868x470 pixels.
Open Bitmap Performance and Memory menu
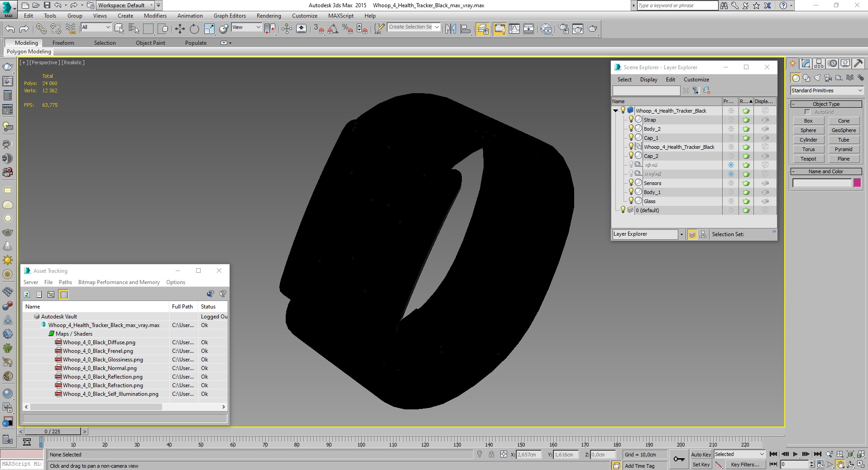pyautogui.click(x=119, y=282)
